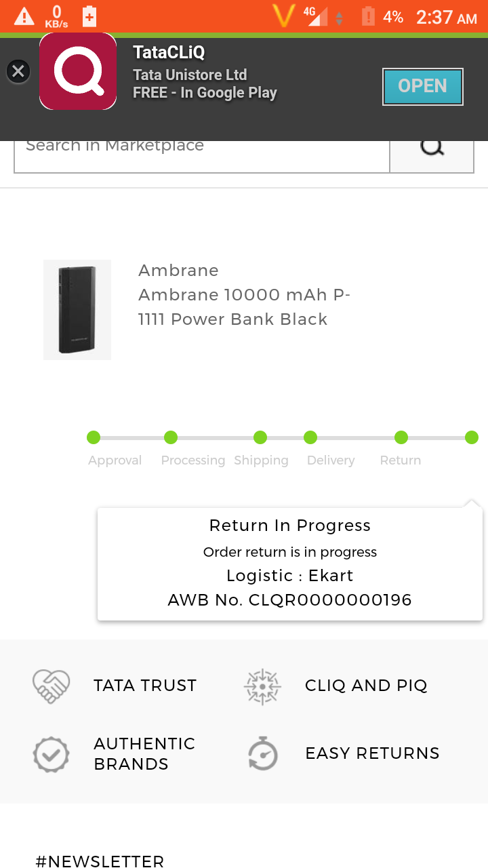The width and height of the screenshot is (488, 868).
Task: Click the AWB No. CLQR0000000196 text
Action: click(x=290, y=600)
